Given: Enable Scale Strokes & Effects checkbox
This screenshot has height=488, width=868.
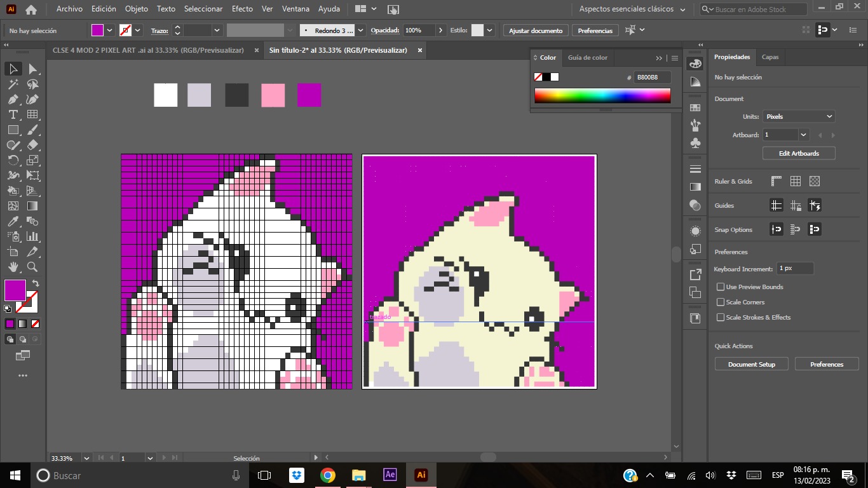Looking at the screenshot, I should (x=721, y=318).
